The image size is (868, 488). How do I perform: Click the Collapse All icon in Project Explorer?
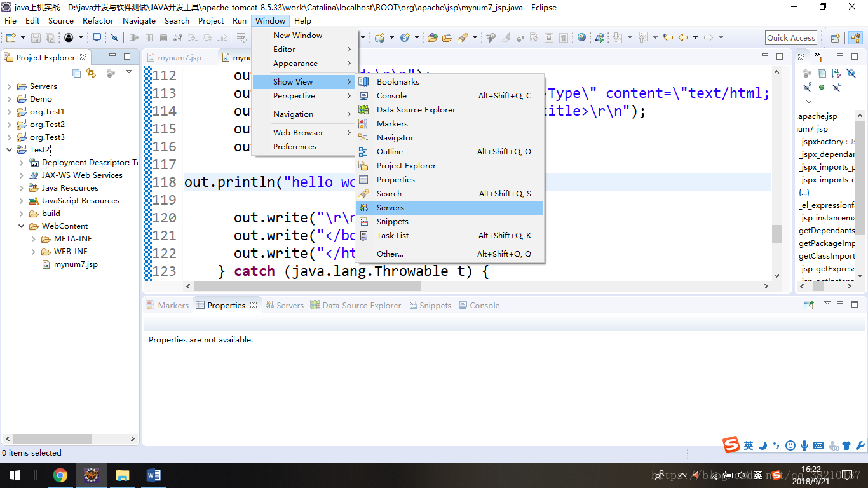point(75,73)
